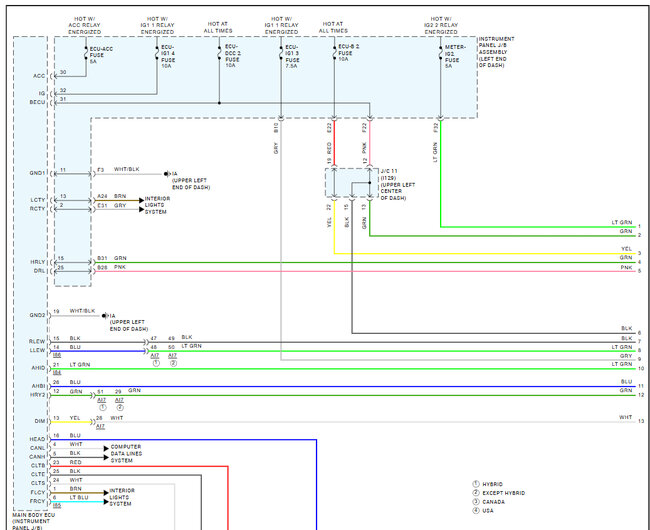Select the CLTE terminal label

pyautogui.click(x=38, y=474)
